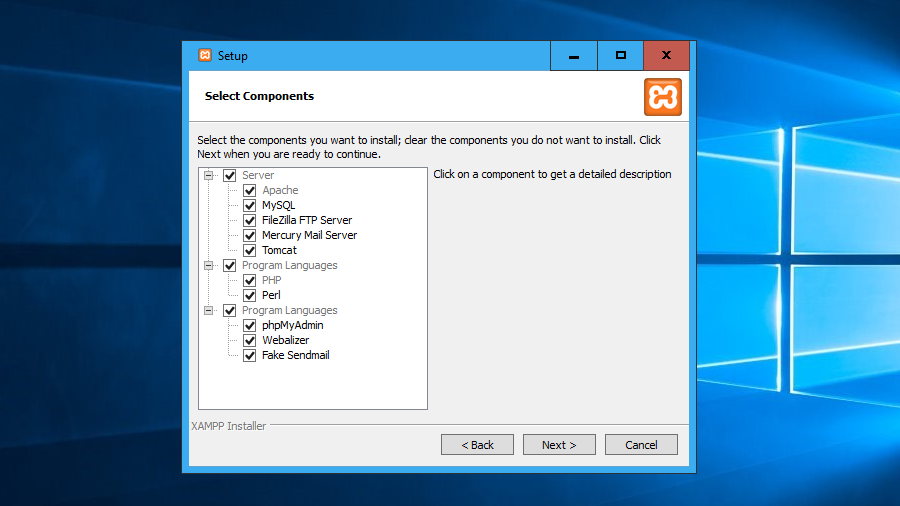This screenshot has height=506, width=900.
Task: Select the Webalizer label
Action: (x=285, y=340)
